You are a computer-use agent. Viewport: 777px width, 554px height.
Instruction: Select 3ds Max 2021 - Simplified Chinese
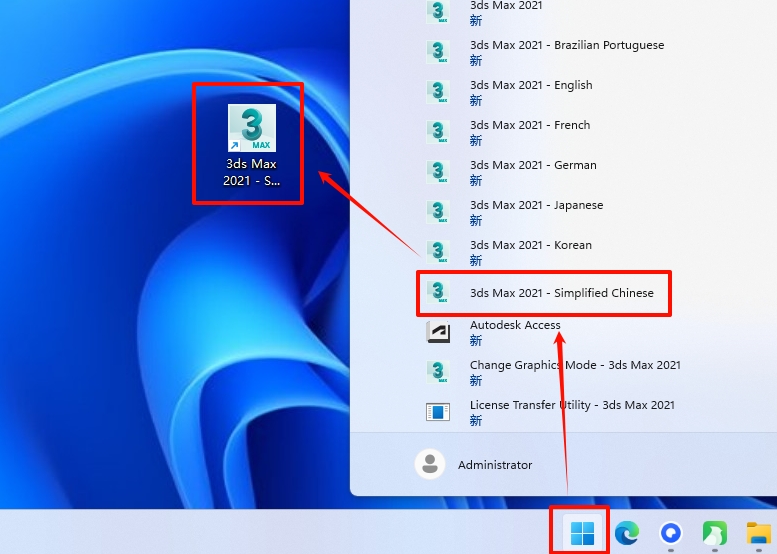pyautogui.click(x=561, y=293)
